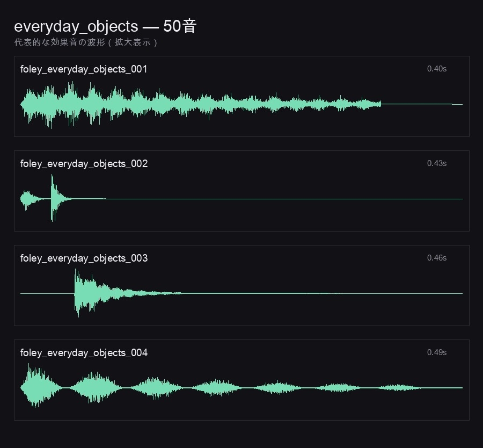
Task: Click the 0.46s duration label
Action: (x=436, y=257)
